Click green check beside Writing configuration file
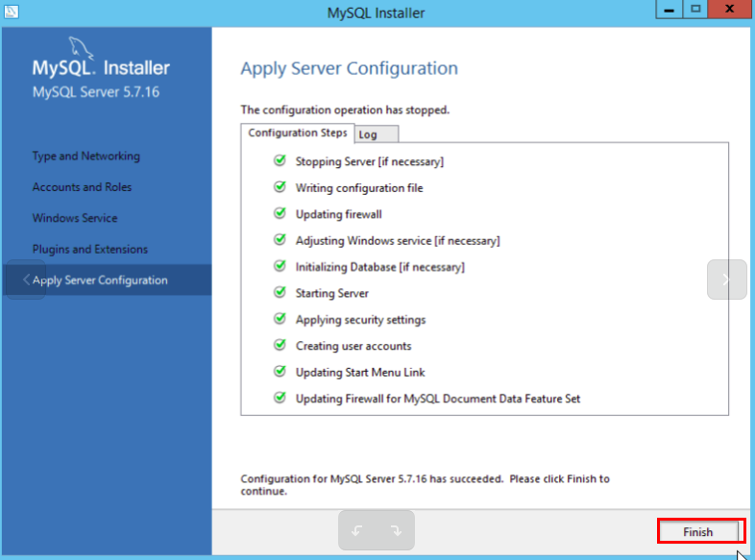The width and height of the screenshot is (755, 560). tap(280, 187)
